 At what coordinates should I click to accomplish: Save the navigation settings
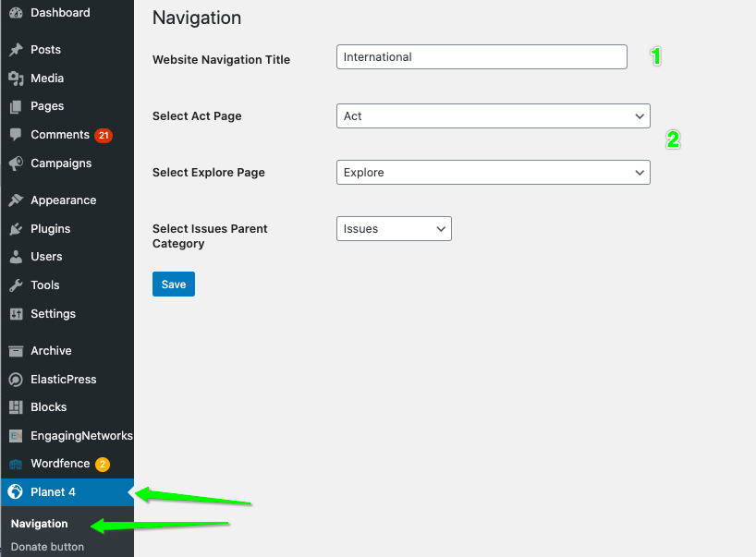(x=174, y=285)
